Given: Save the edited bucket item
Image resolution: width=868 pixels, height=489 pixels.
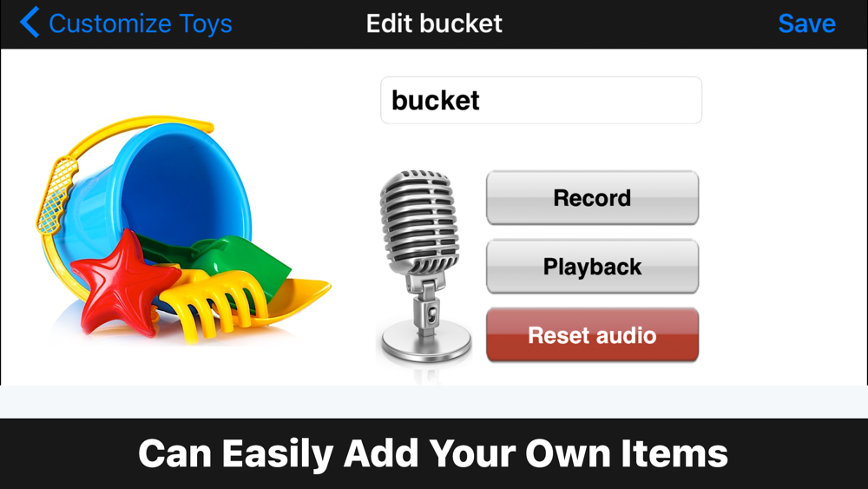Looking at the screenshot, I should (806, 23).
